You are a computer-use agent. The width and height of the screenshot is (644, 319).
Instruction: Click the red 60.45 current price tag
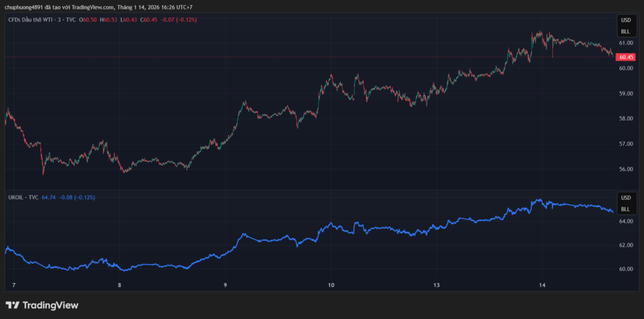(x=626, y=57)
